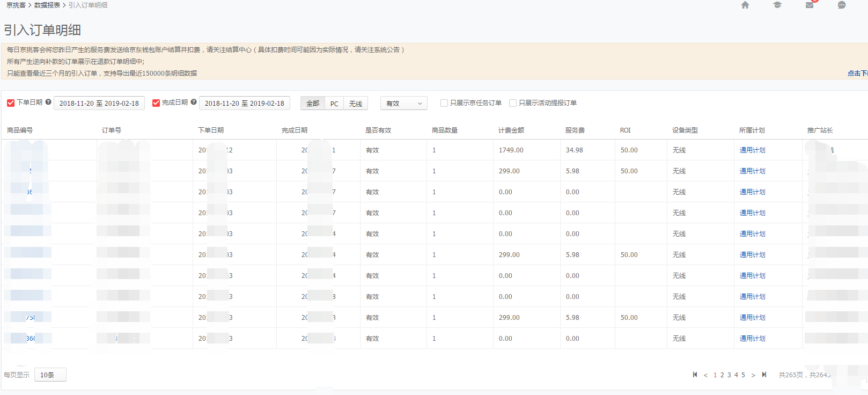Open the mail messages icon
Image resolution: width=868 pixels, height=395 pixels.
click(x=810, y=5)
